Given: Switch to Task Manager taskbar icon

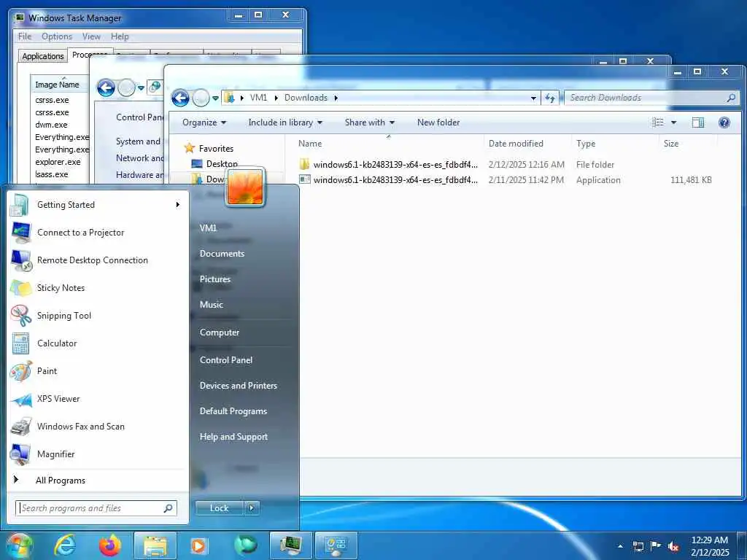Looking at the screenshot, I should pos(290,545).
